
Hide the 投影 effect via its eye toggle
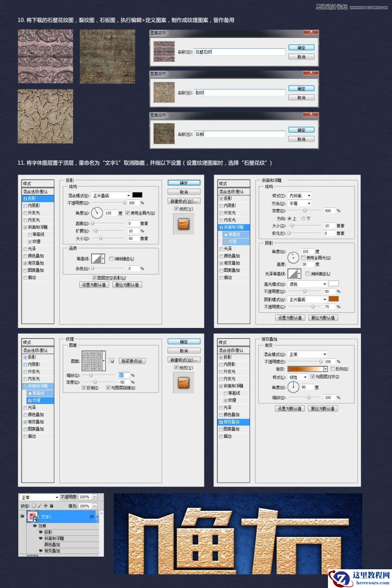(41, 532)
